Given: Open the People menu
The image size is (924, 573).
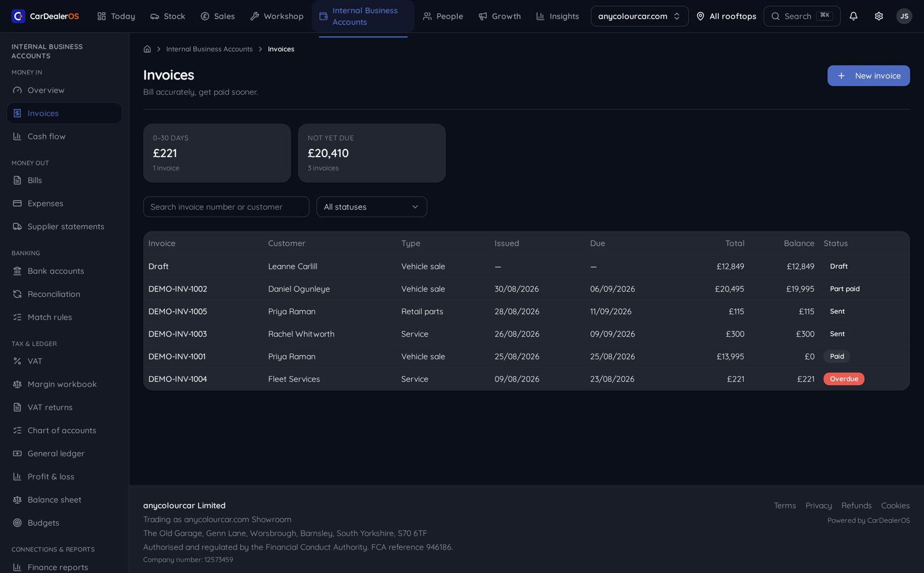Looking at the screenshot, I should (443, 16).
